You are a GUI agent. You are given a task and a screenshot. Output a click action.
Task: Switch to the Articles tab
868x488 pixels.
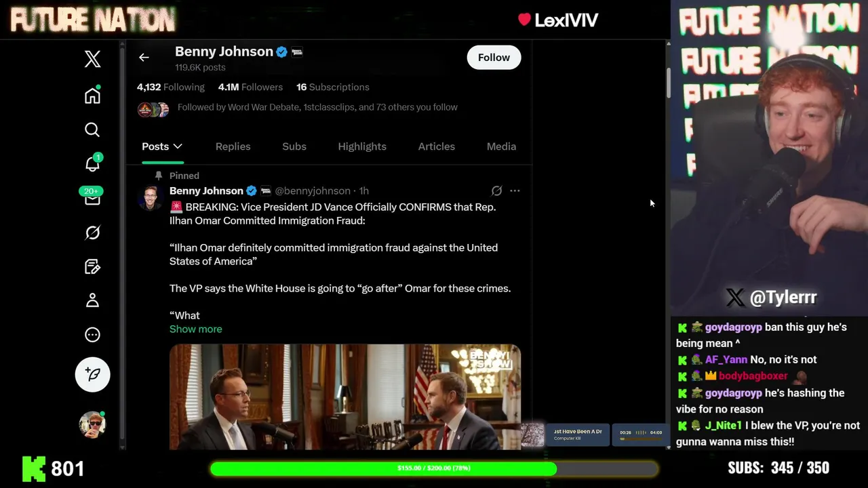437,146
